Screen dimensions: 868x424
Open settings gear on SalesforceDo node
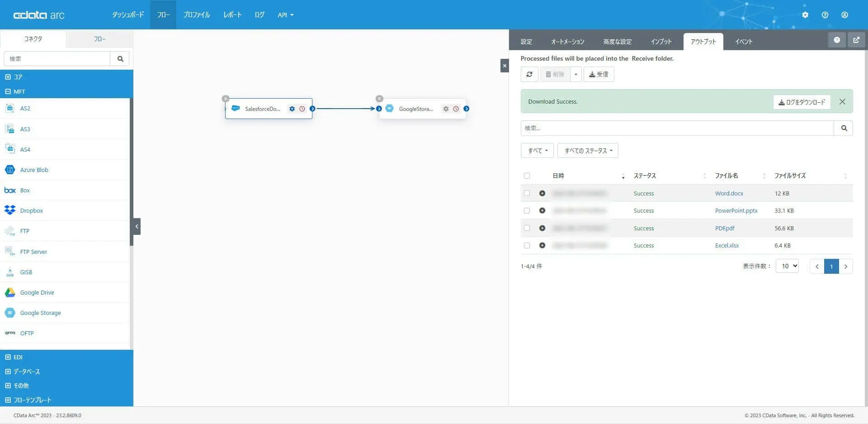point(292,109)
